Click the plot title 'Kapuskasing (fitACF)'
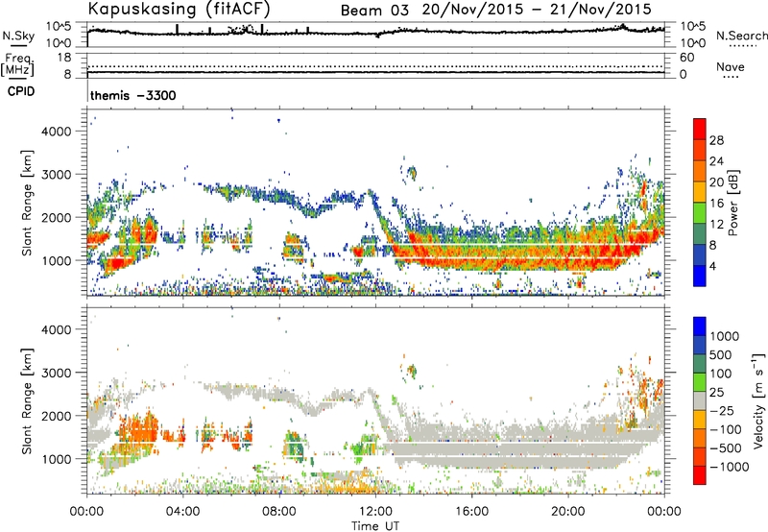Screen dimensions: 768x532 pos(179,9)
